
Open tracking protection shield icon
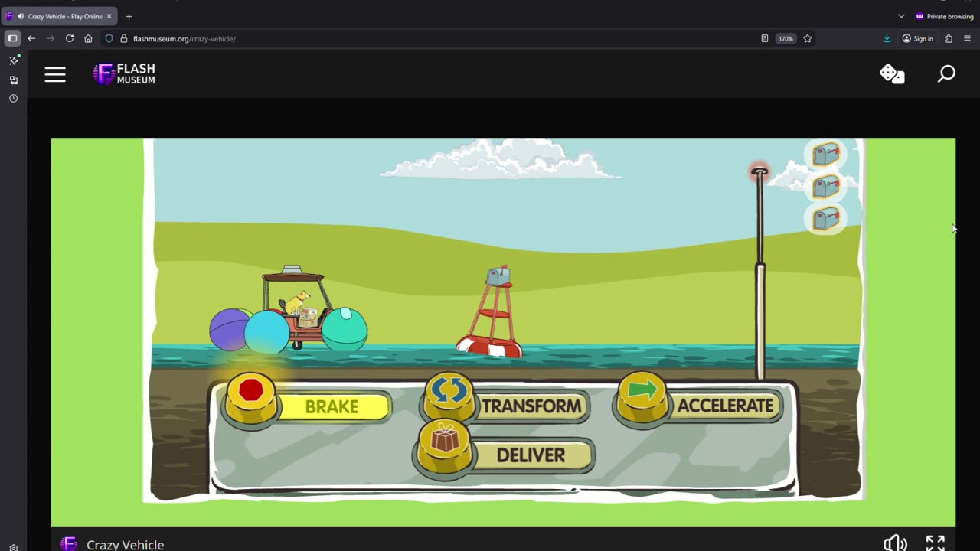(x=109, y=38)
